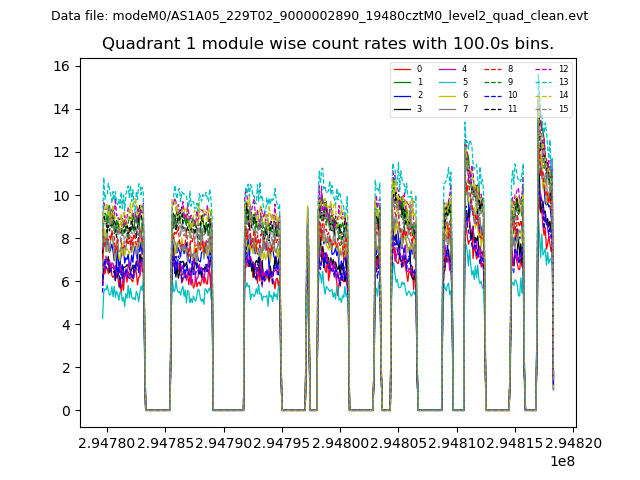Select legend entry 5 with cyan solid line
The image size is (640, 480).
coord(453,82)
